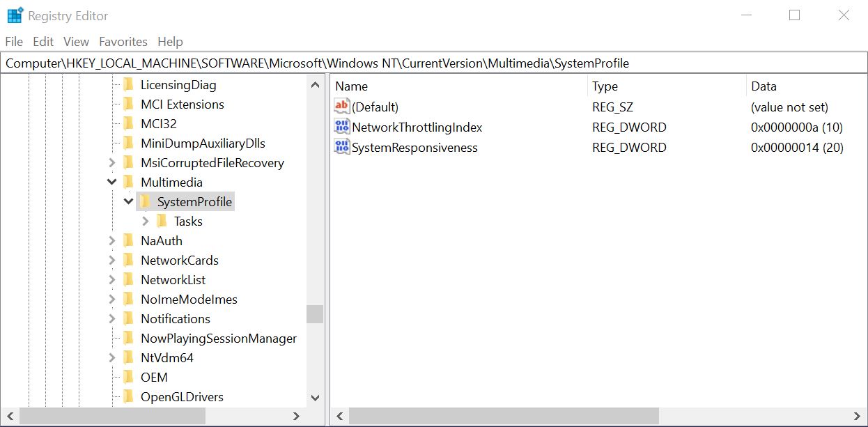Screen dimensions: 868x427
Task: Click the SystemResponsiveness DWORD value icon
Action: click(342, 147)
